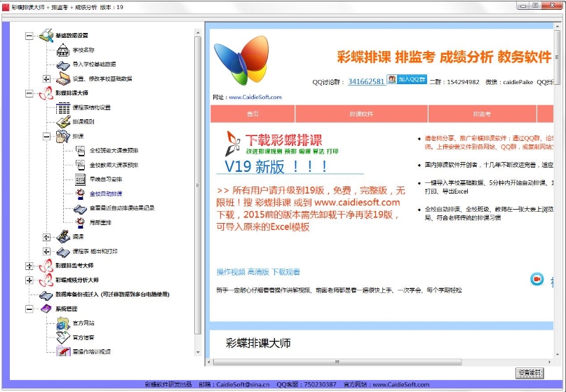Click the 彩蝶软件研发出品 status bar text
566x392 pixels.
168,385
